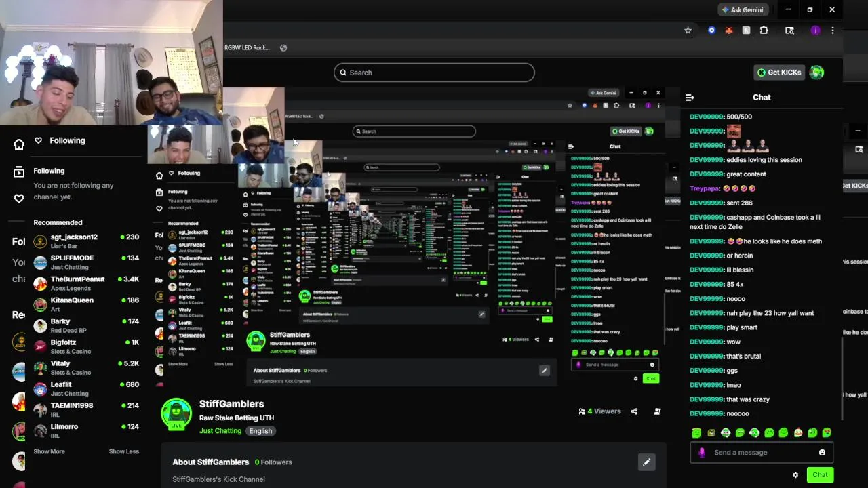Collapse recommended list with Show Less

(x=124, y=451)
